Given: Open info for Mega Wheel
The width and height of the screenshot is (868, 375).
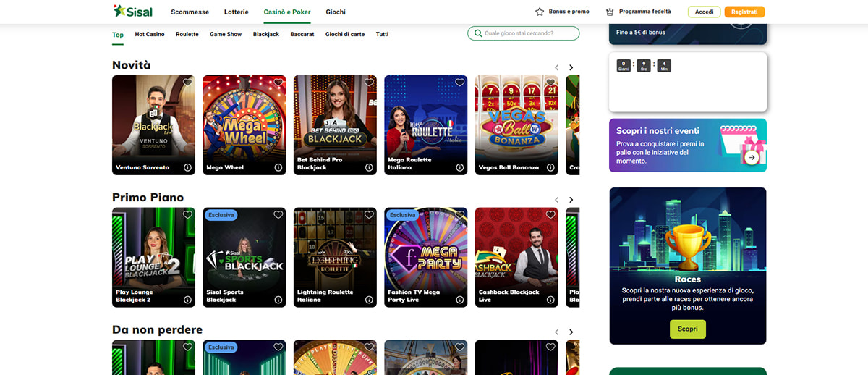Looking at the screenshot, I should (278, 167).
